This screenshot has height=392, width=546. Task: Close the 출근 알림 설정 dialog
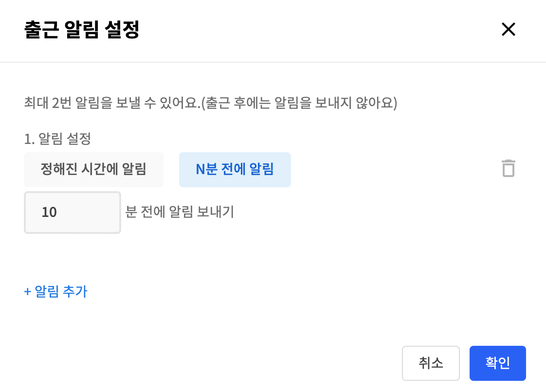(x=509, y=29)
